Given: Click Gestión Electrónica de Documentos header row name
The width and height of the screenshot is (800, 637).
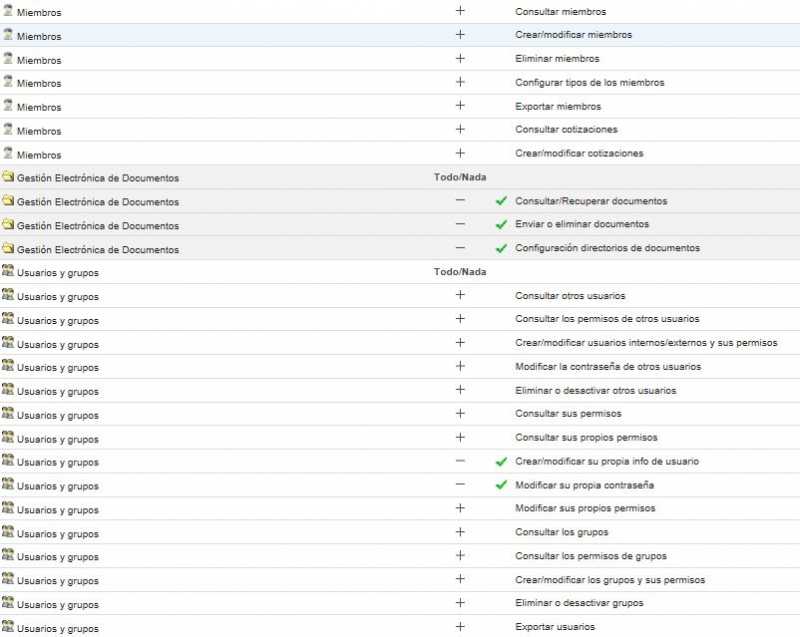Looking at the screenshot, I should click(98, 178).
